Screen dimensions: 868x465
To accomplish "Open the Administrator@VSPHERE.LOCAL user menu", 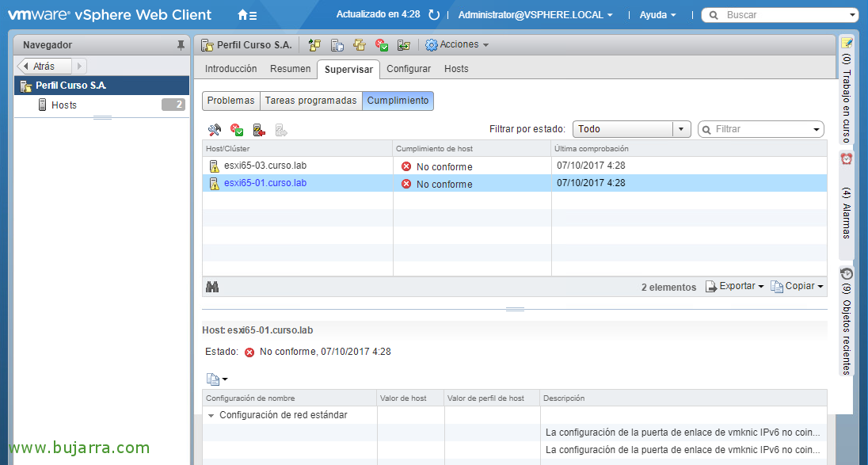I will (x=535, y=15).
